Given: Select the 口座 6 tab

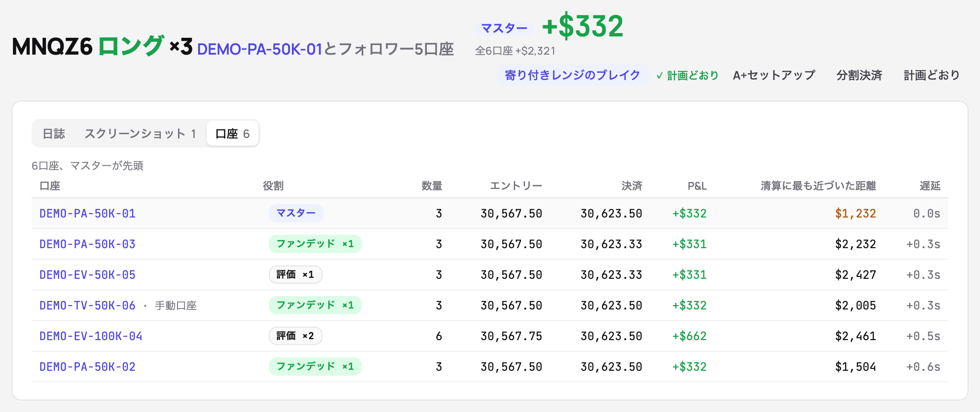Looking at the screenshot, I should coord(233,134).
